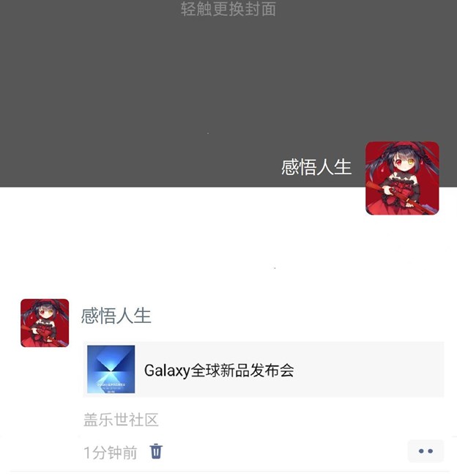Open the Galaxy全球新品发布会 link title
Screen dimensions: 457x476
pyautogui.click(x=219, y=371)
